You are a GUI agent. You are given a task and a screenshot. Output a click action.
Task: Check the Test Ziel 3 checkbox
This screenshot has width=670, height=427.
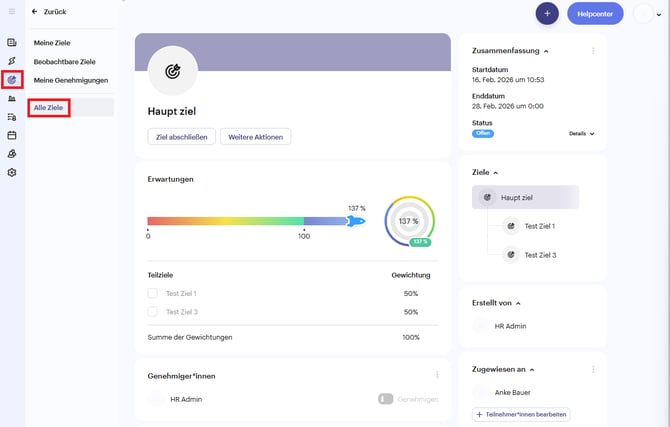pos(153,312)
